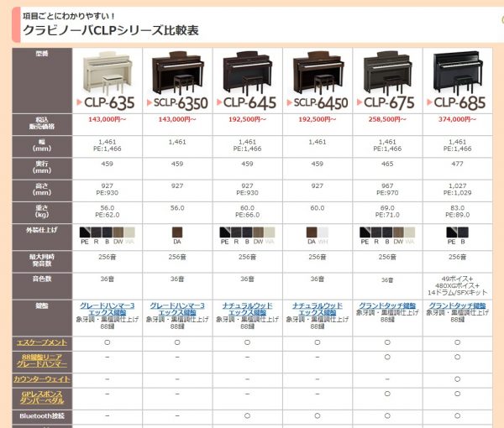Click the red arrow beside CLP-645
The height and width of the screenshot is (428, 504).
[x=219, y=102]
